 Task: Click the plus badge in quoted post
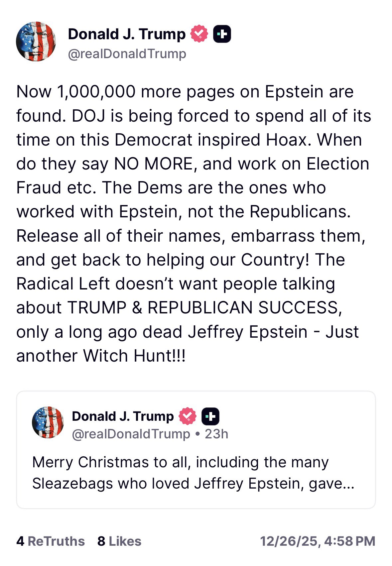coord(210,416)
